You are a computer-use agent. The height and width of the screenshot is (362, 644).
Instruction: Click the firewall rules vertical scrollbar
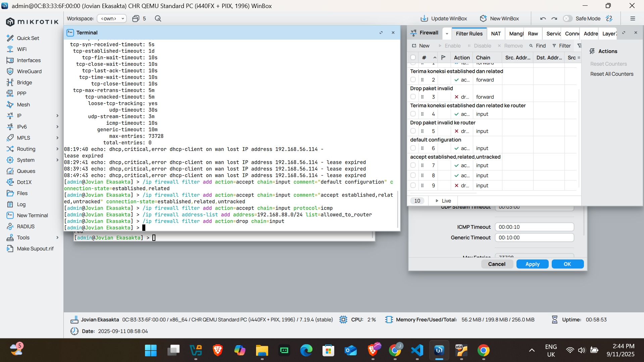click(x=579, y=138)
